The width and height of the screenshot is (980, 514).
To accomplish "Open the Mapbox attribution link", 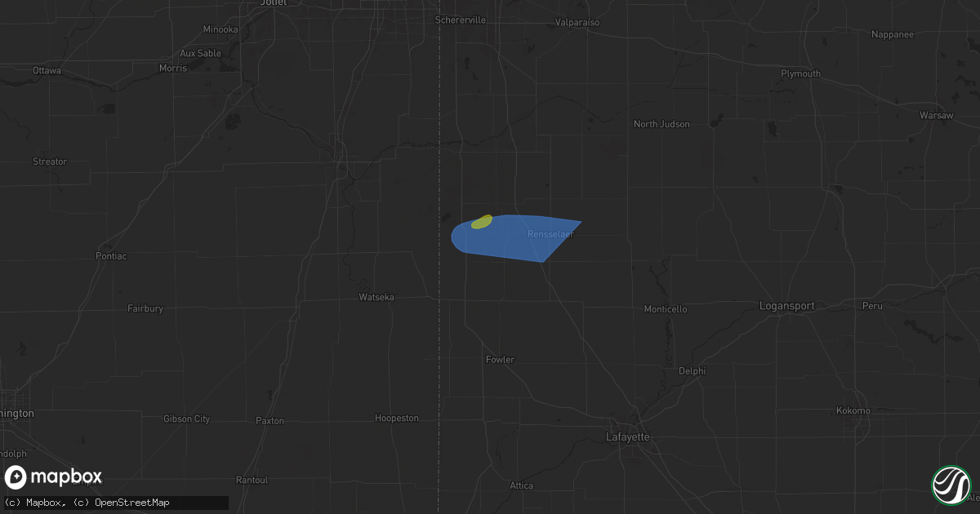I will (x=35, y=503).
